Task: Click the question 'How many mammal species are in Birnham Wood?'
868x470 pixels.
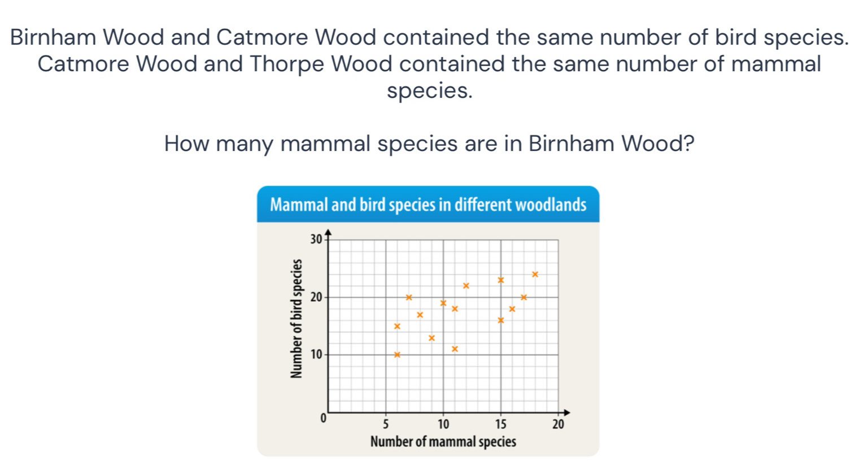Action: pyautogui.click(x=429, y=143)
